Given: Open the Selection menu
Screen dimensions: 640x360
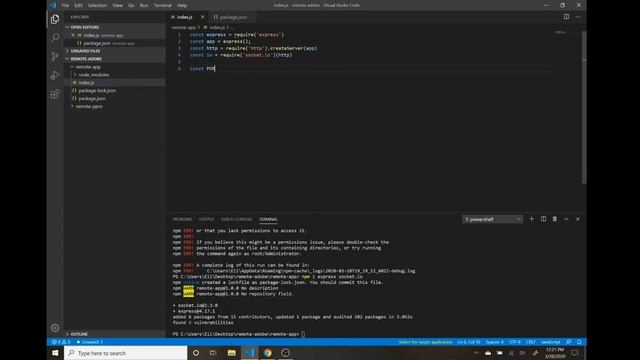Looking at the screenshot, I should [x=97, y=5].
